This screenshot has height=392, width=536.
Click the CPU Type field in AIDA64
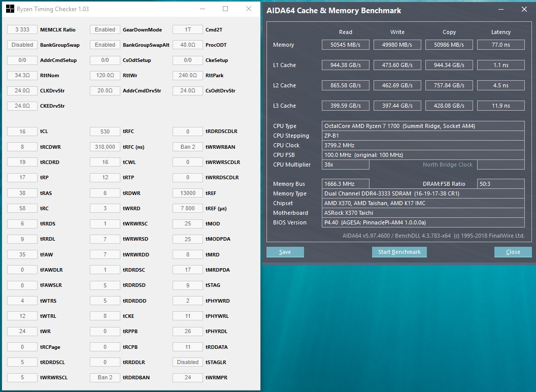423,126
